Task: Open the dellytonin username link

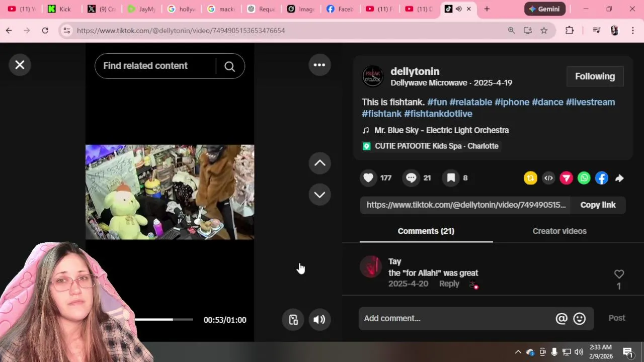Action: coord(415,71)
